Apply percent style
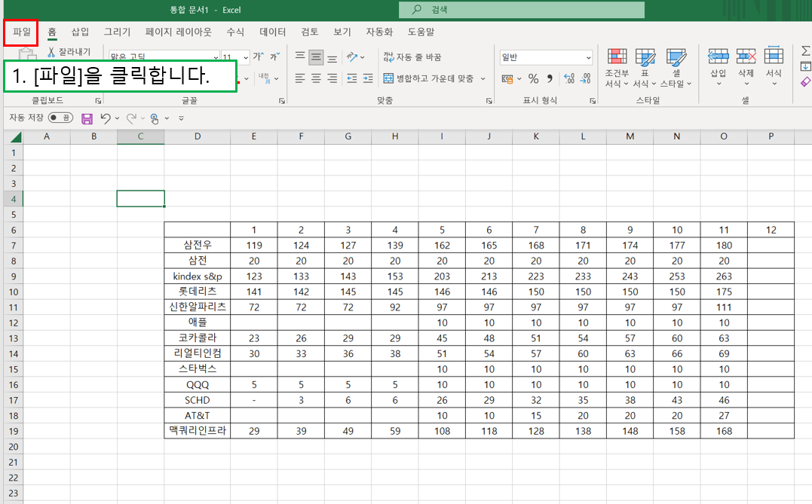 click(x=533, y=78)
